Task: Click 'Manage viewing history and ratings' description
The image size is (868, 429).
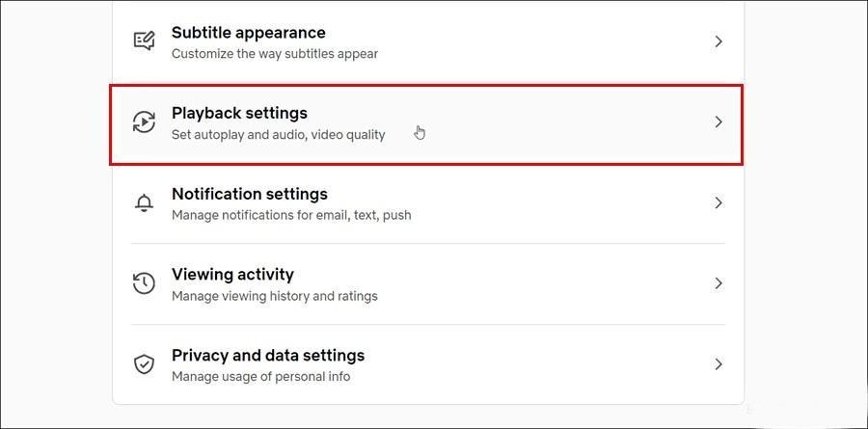Action: click(275, 296)
